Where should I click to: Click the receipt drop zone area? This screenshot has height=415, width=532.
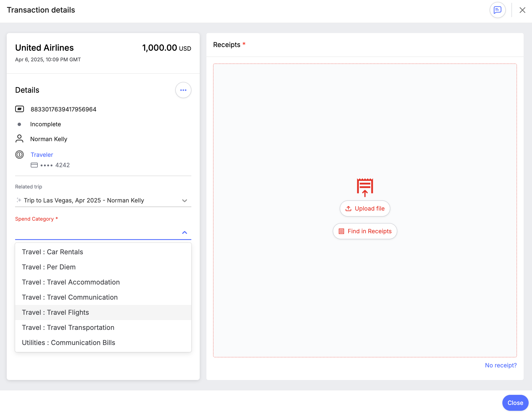[x=365, y=210]
